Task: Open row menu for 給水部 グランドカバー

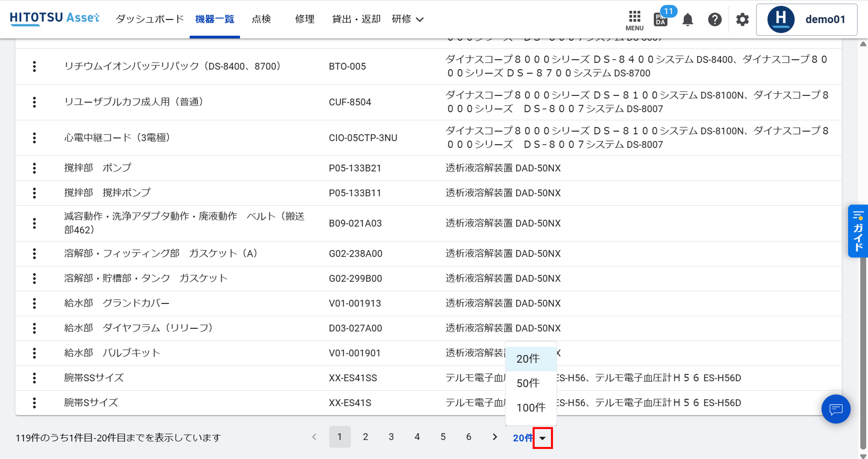Action: pyautogui.click(x=34, y=303)
